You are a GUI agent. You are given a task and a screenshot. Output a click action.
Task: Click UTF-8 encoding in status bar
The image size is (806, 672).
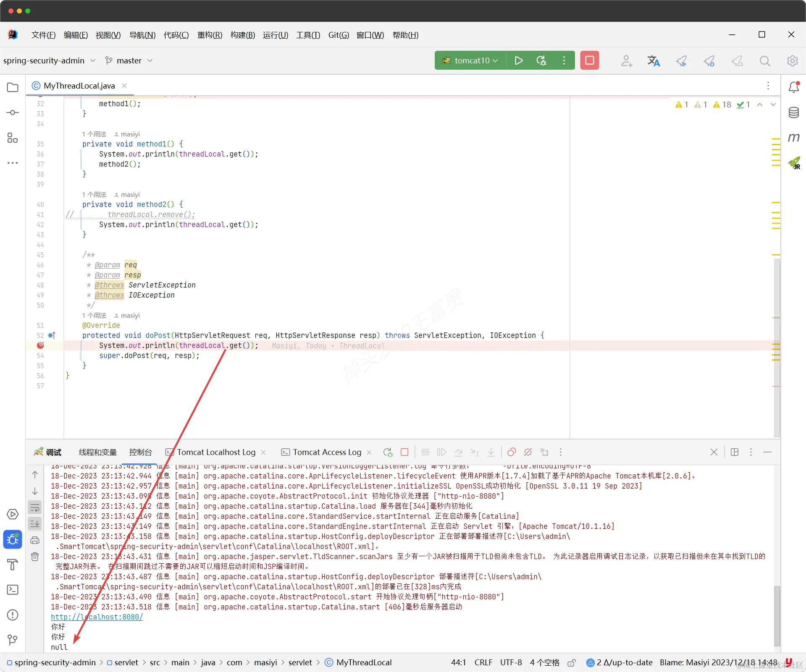point(511,662)
